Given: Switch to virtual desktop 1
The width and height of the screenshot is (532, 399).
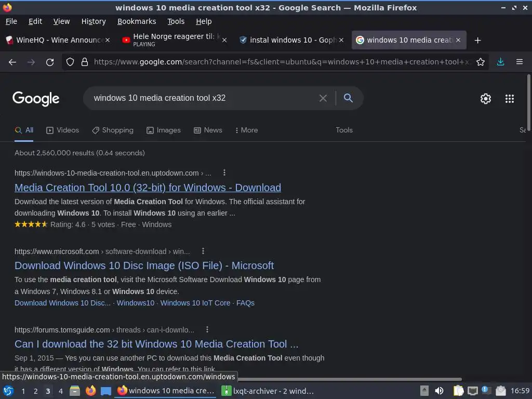Looking at the screenshot, I should pos(23,391).
